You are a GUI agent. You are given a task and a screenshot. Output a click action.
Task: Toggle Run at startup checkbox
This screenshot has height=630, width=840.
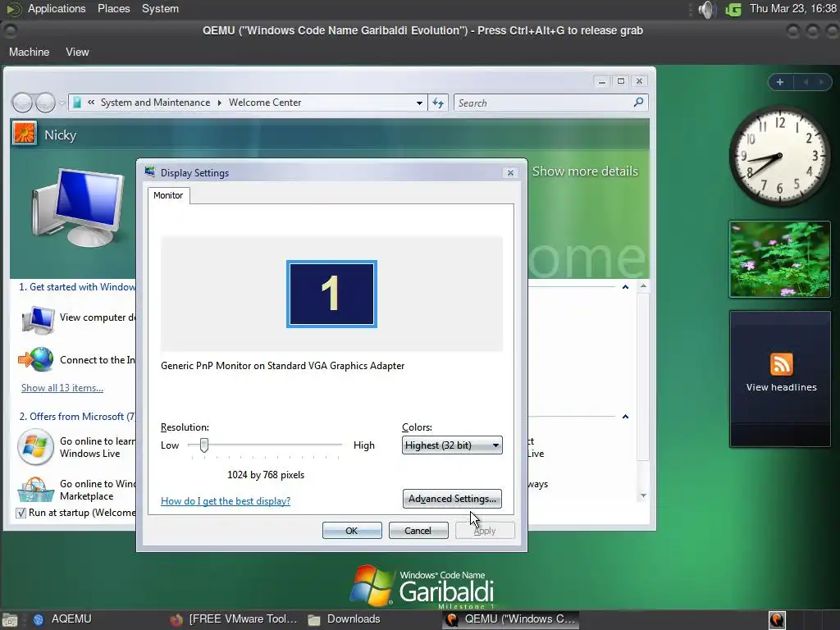[21, 514]
